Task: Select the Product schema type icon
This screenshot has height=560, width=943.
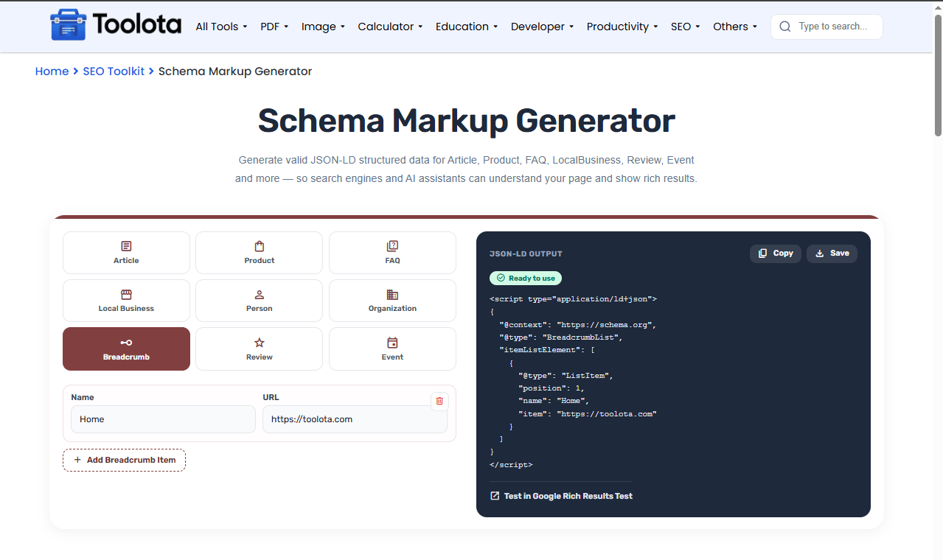Action: (260, 246)
